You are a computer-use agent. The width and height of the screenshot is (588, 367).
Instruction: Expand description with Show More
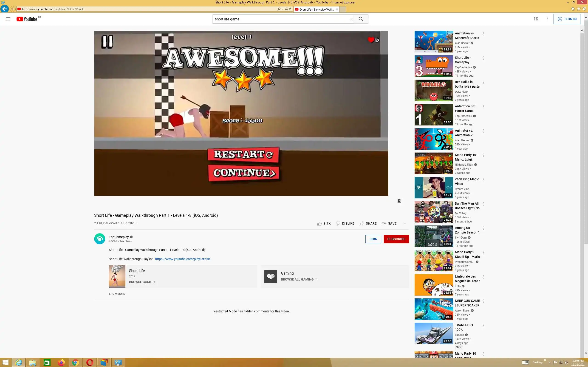pyautogui.click(x=117, y=294)
